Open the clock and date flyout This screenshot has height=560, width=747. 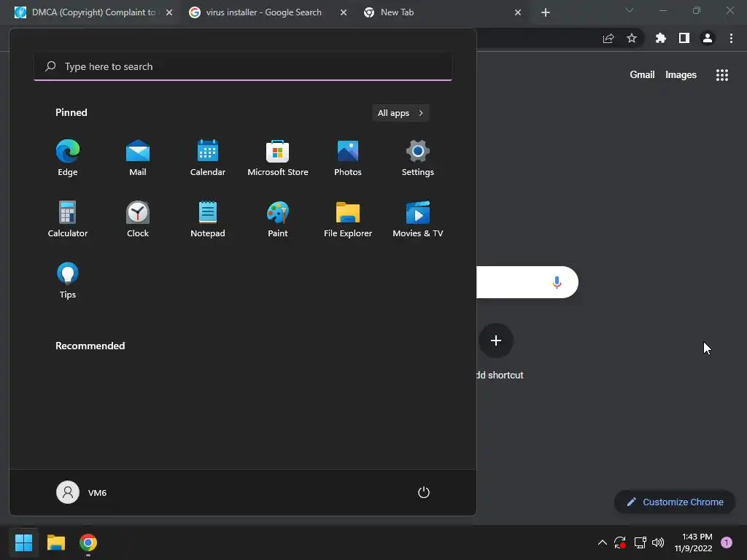(693, 542)
